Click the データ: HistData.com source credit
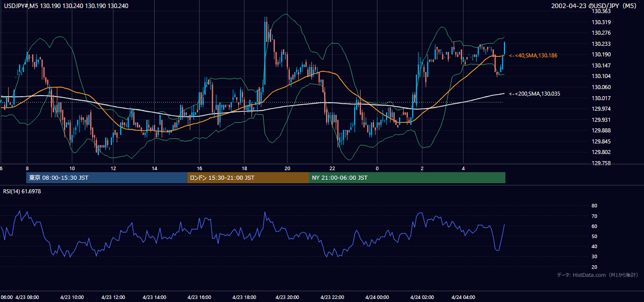Screen dimensions: 644x302 click(598, 275)
